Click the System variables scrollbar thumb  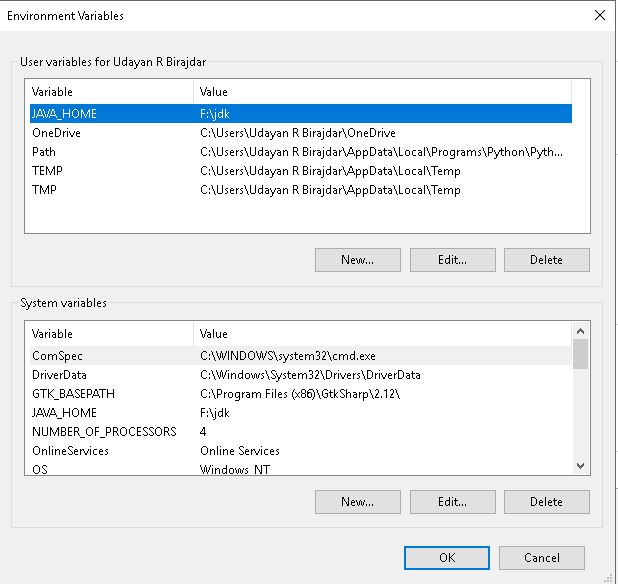tap(580, 354)
